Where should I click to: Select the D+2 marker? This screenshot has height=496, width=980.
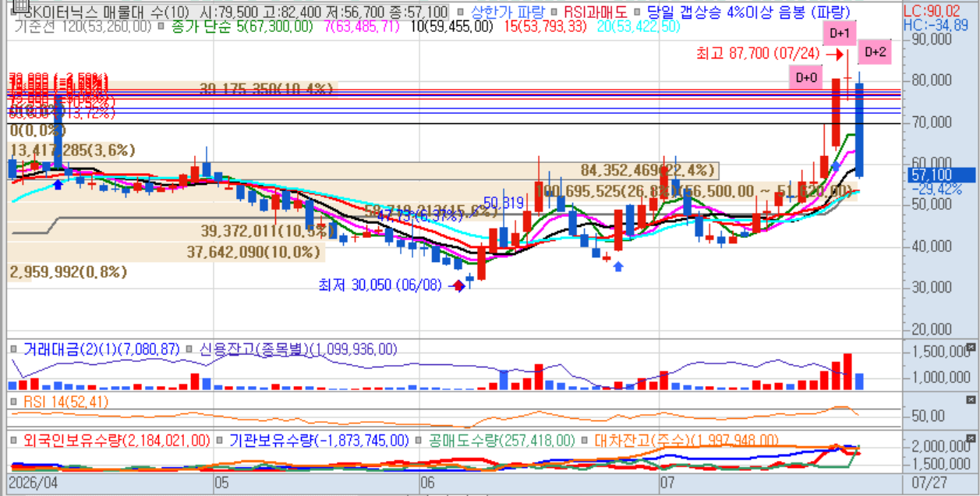875,52
